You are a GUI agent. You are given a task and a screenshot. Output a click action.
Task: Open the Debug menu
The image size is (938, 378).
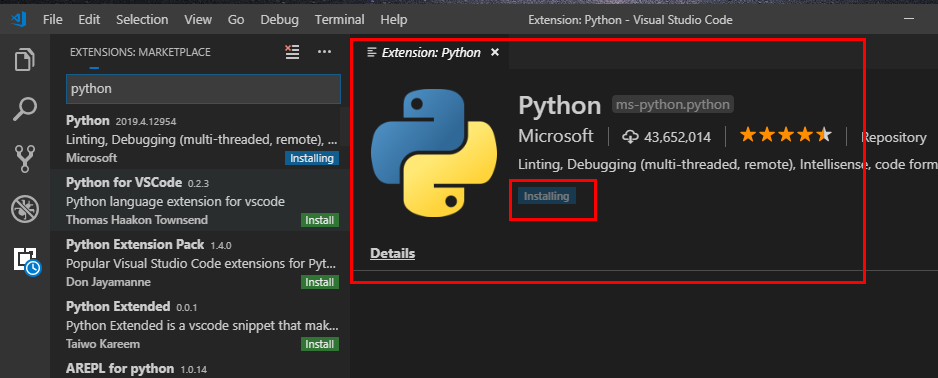pos(279,20)
